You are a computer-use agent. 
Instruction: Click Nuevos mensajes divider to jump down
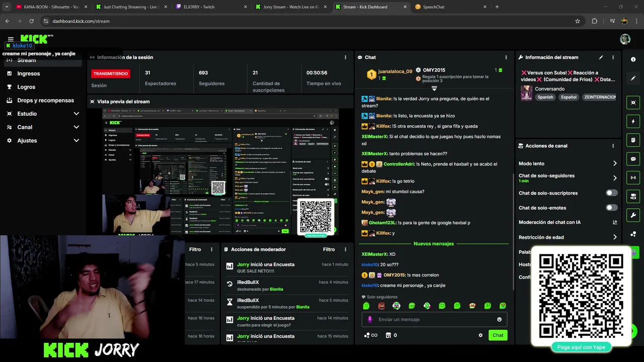point(434,244)
